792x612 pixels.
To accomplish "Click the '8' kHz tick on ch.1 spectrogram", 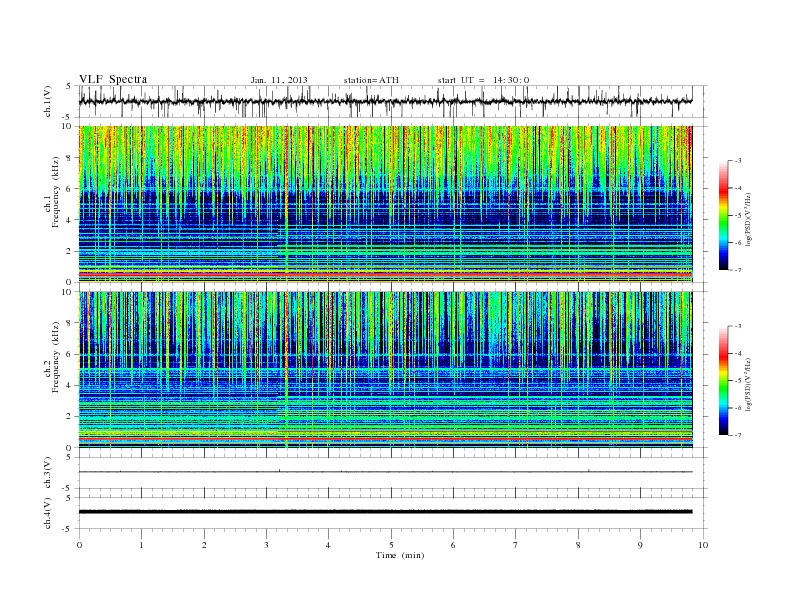I will [x=70, y=158].
